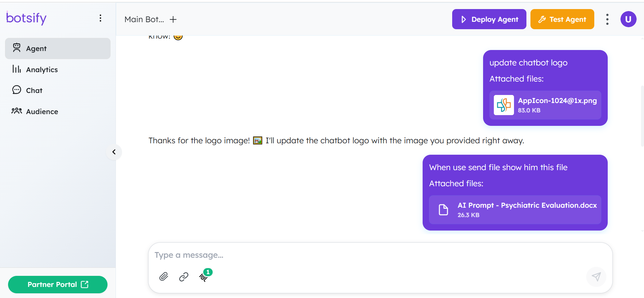Go to Chat in the sidebar

click(58, 90)
